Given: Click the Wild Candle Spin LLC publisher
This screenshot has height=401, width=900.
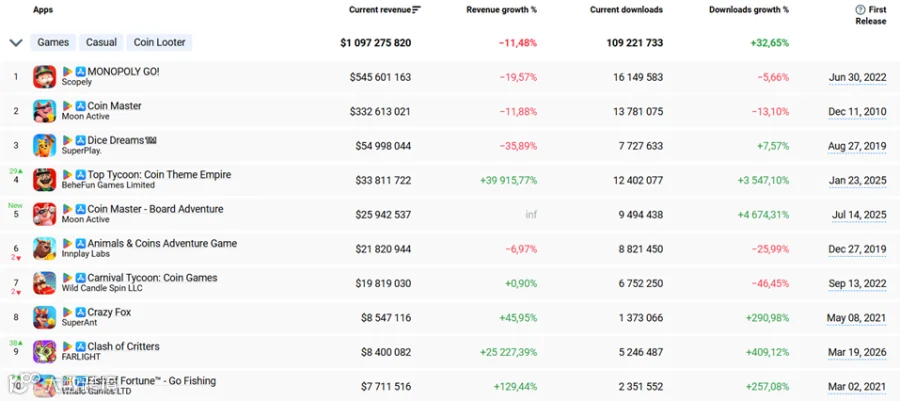Looking at the screenshot, I should click(102, 289).
